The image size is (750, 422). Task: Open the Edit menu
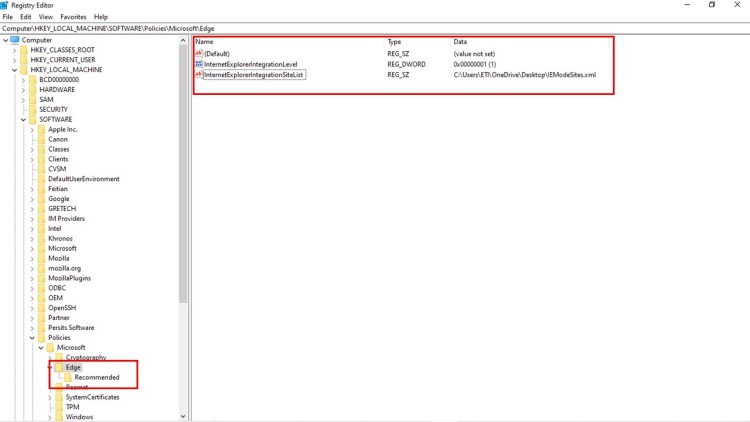[x=25, y=17]
